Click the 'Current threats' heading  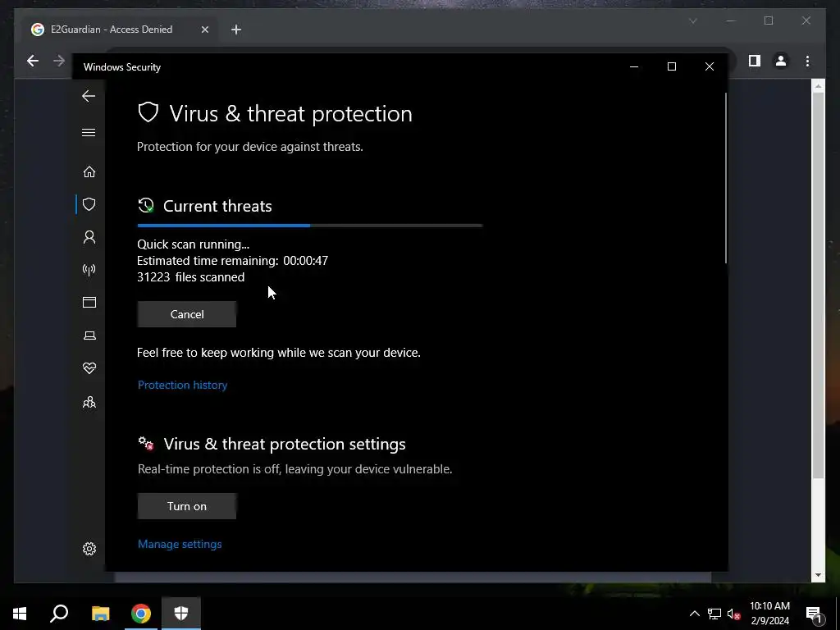217,206
